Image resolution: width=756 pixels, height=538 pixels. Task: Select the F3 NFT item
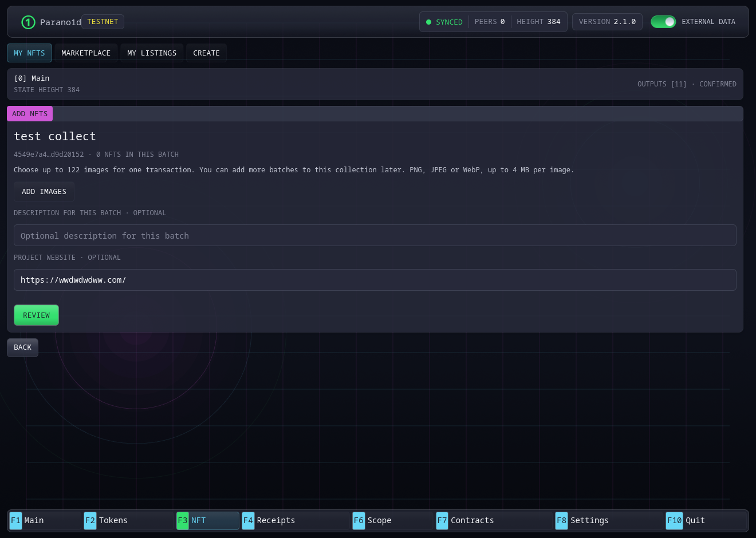click(x=207, y=520)
